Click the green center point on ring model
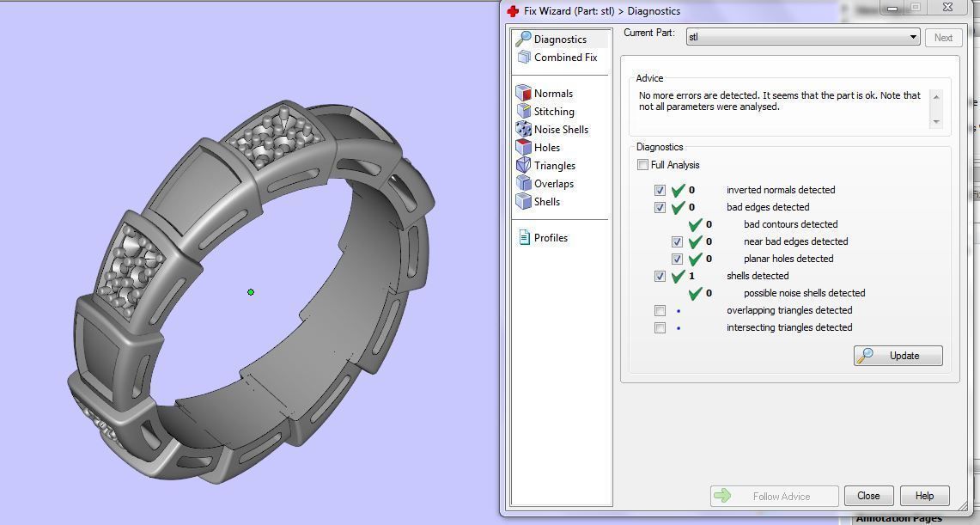The height and width of the screenshot is (525, 980). 251,292
